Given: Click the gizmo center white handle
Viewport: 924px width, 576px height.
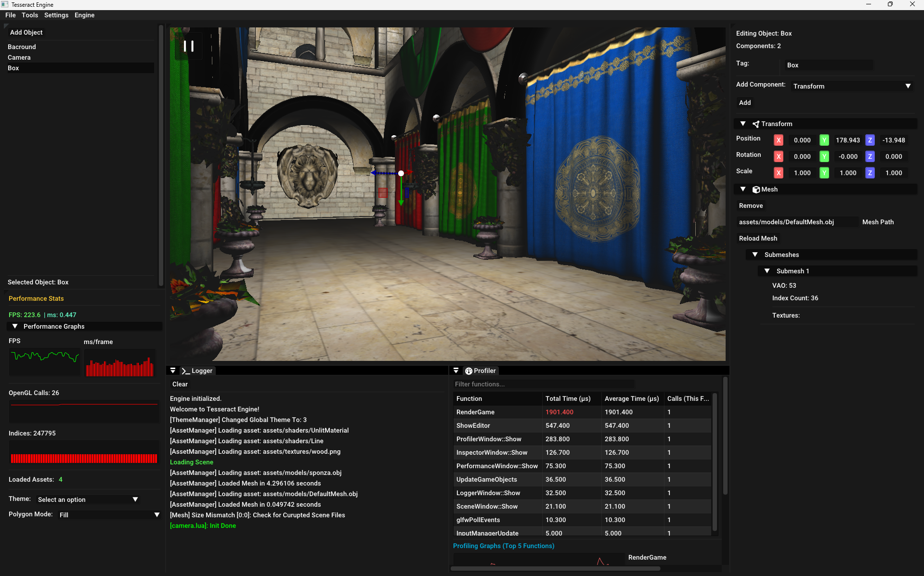Looking at the screenshot, I should pyautogui.click(x=401, y=173).
